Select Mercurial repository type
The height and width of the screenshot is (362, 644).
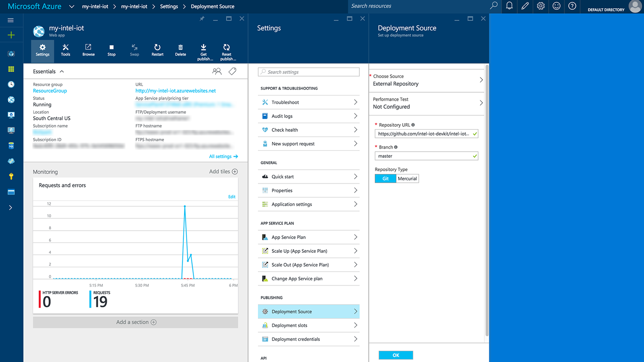(x=407, y=179)
